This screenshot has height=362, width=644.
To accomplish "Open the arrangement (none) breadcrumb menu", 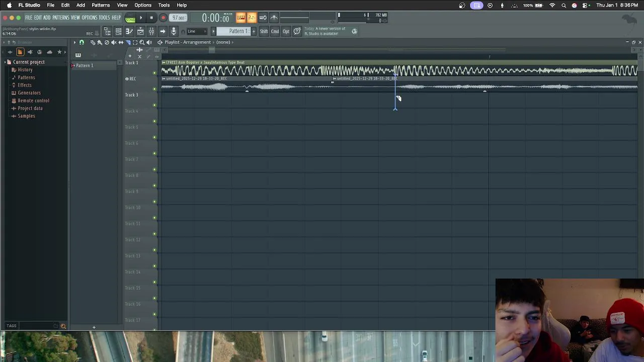I will pos(223,42).
